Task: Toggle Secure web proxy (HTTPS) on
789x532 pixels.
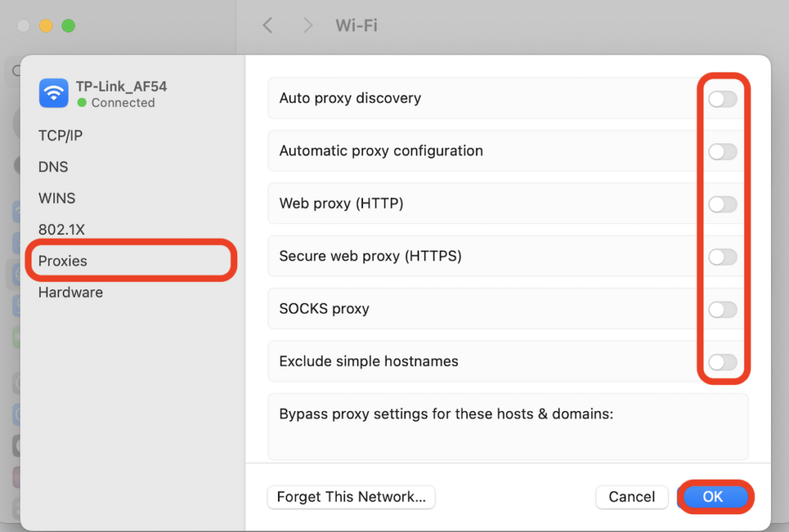Action: (x=722, y=256)
